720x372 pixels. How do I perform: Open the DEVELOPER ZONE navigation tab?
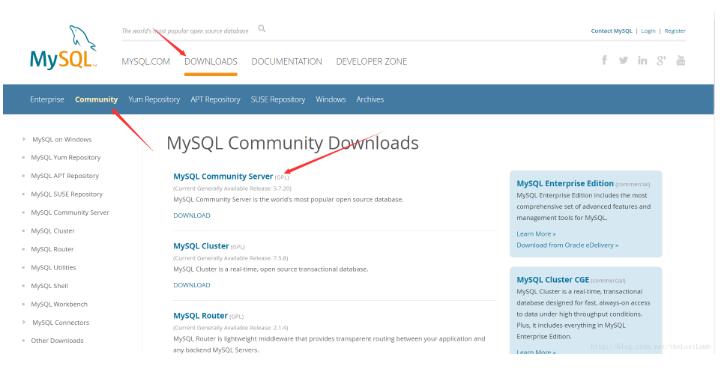pos(371,62)
